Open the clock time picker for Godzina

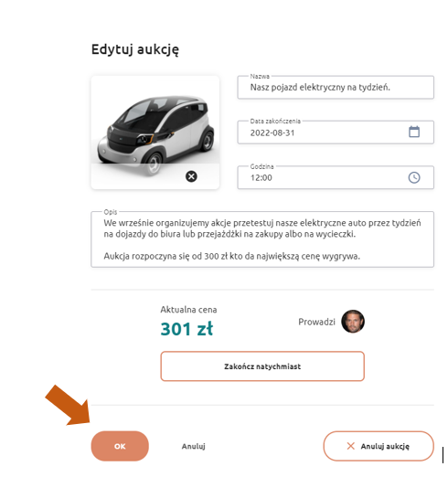[414, 177]
